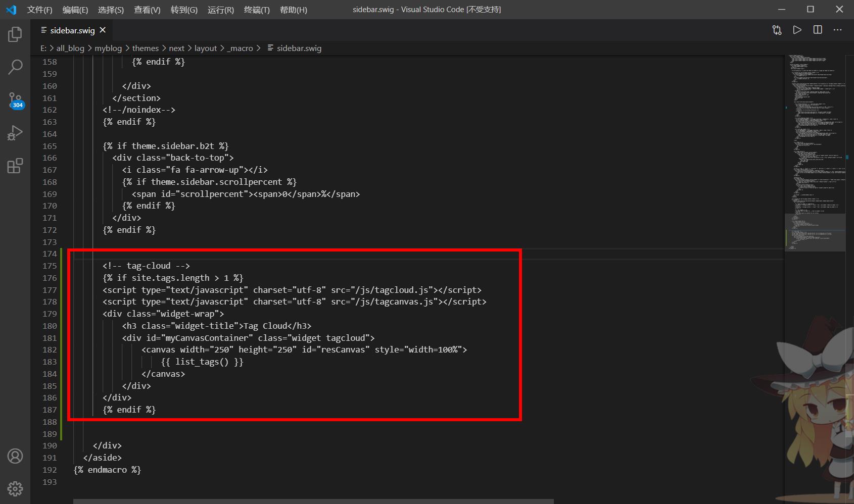Click line number 165 in the gutter

(50, 146)
